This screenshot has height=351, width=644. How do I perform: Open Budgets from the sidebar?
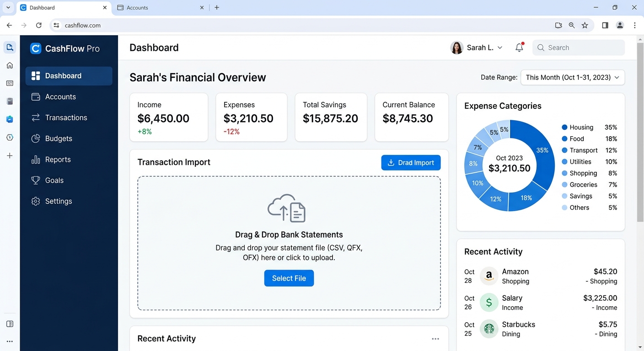tap(58, 138)
